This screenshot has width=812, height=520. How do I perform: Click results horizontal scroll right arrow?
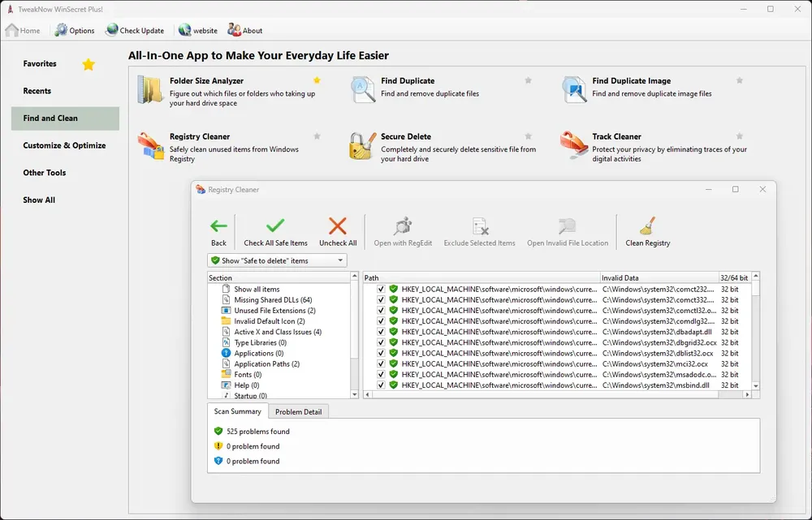coord(747,394)
